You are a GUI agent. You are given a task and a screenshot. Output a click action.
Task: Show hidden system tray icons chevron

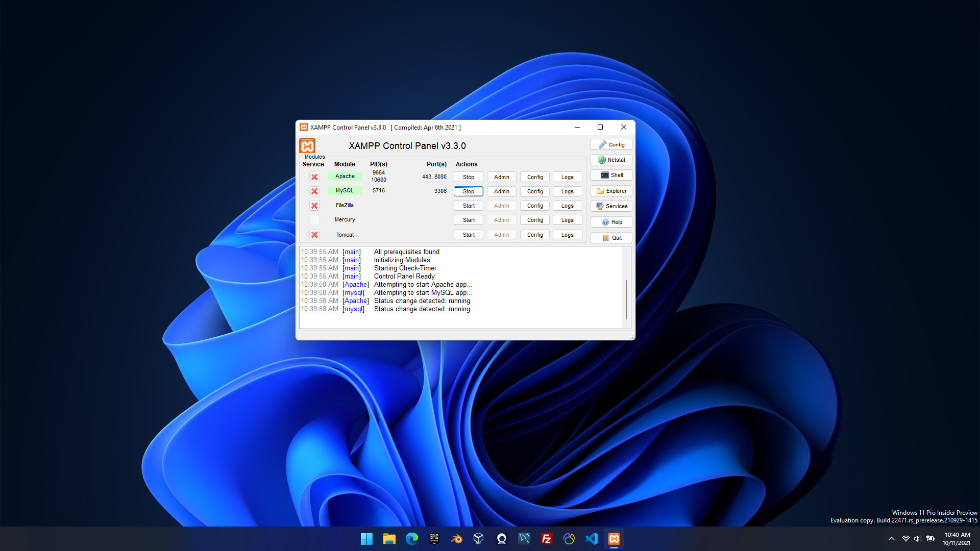891,539
